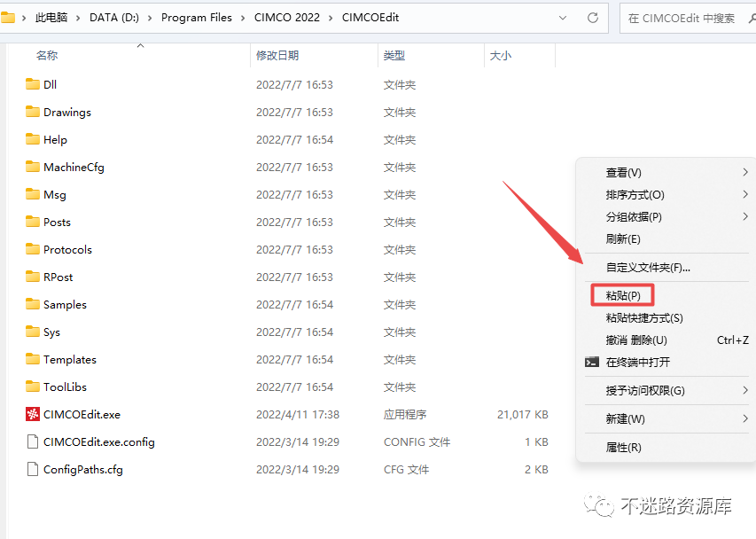Select the ToolLibs folder icon
Viewport: 756px width, 539px height.
[x=33, y=387]
